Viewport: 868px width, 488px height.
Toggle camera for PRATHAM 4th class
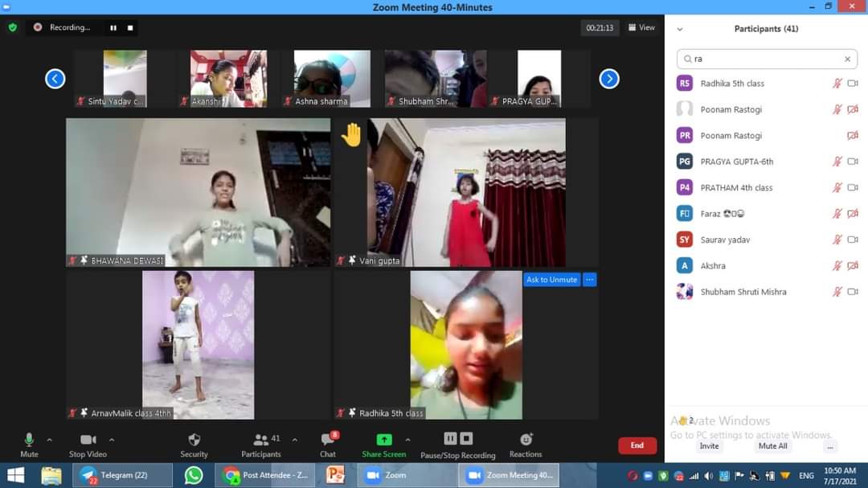[x=853, y=187]
